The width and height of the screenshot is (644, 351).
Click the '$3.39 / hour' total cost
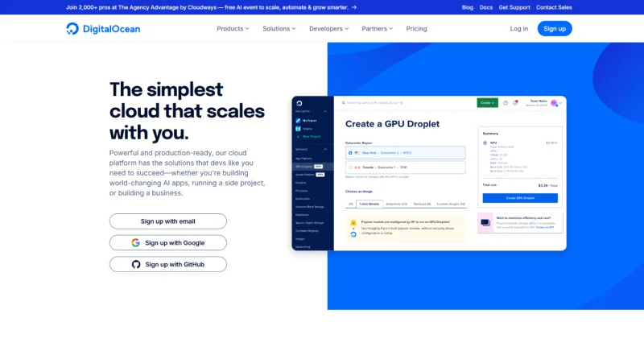click(547, 185)
